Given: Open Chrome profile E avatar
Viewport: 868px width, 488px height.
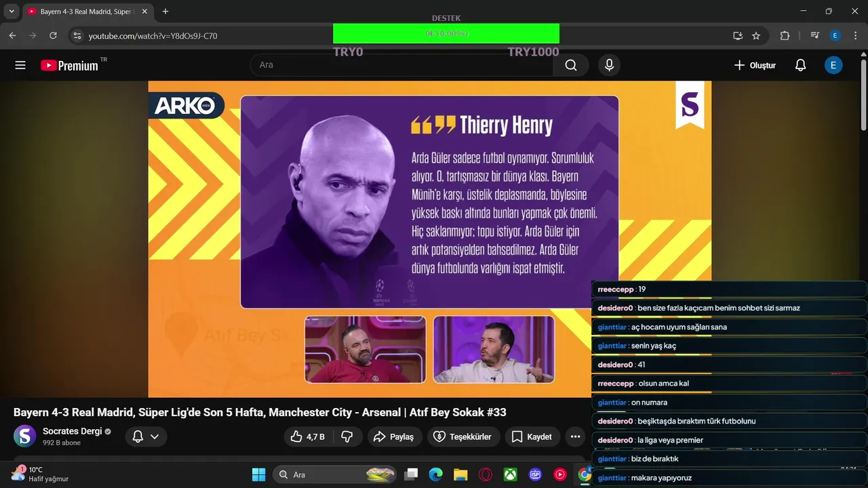Looking at the screenshot, I should click(835, 35).
